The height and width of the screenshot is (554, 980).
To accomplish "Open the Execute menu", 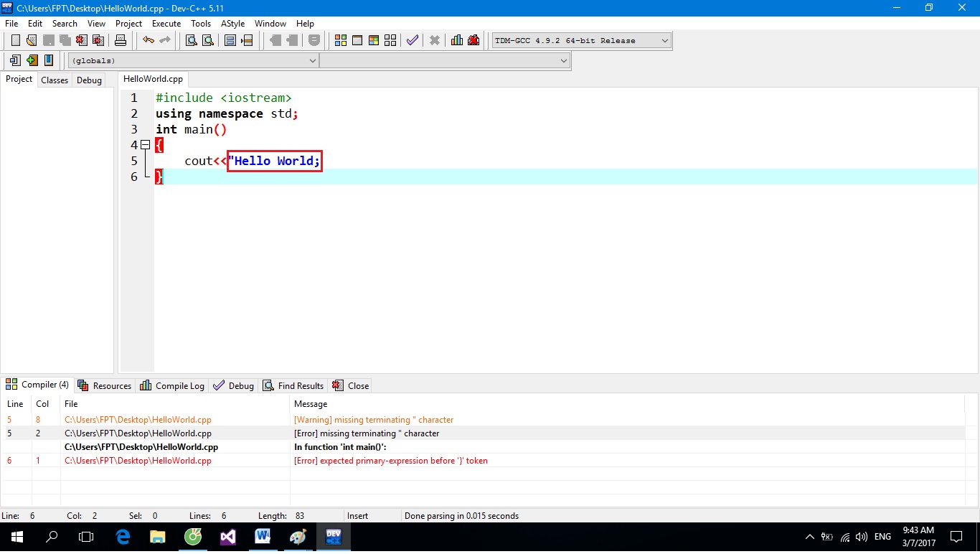I will click(166, 24).
